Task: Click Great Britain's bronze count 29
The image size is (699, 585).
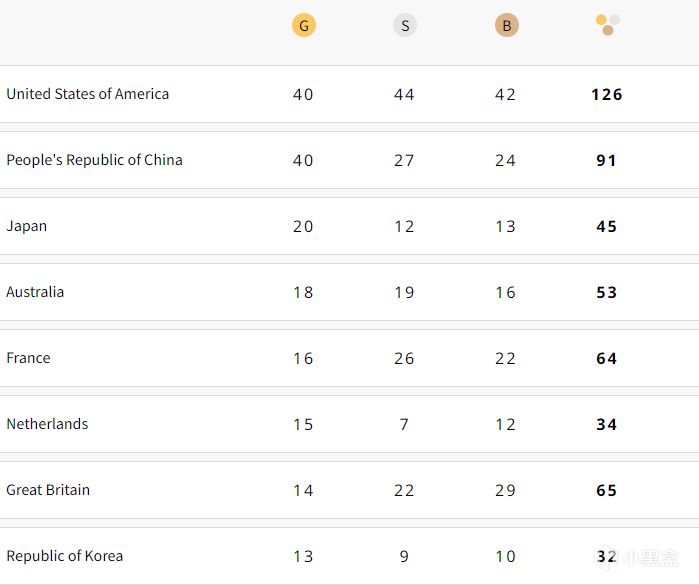Action: [x=506, y=491]
